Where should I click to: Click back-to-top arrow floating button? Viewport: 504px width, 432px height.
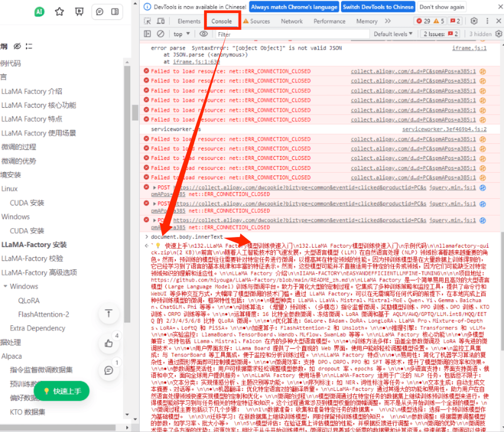pyautogui.click(x=108, y=313)
